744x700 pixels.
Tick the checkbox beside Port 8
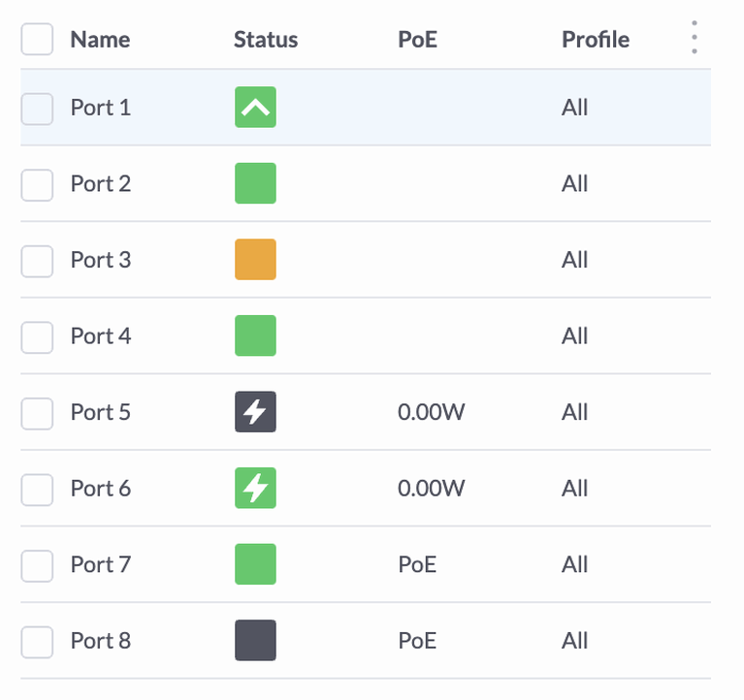click(x=37, y=641)
